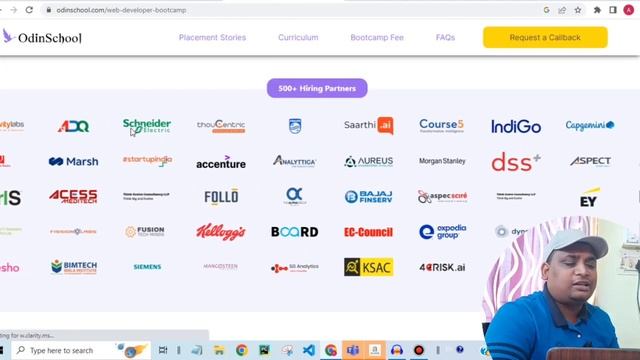Screen dimensions: 640x360
Task: Click the share page icon
Action: pos(562,10)
